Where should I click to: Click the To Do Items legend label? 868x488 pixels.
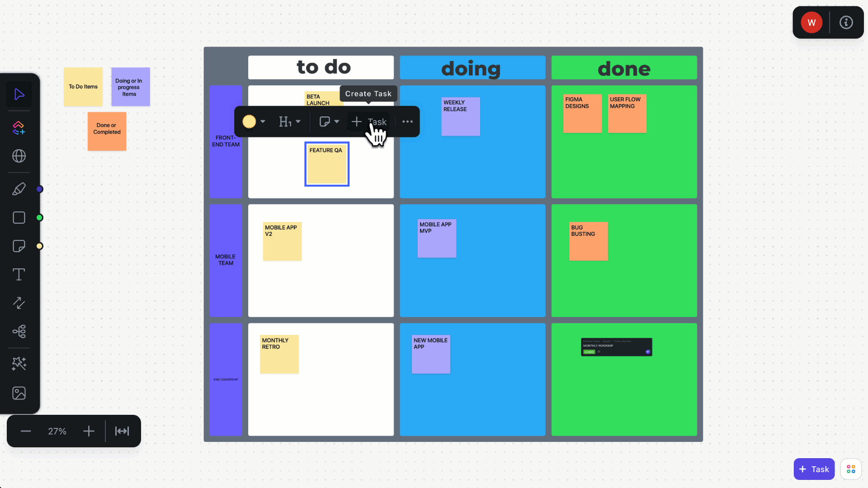[83, 86]
